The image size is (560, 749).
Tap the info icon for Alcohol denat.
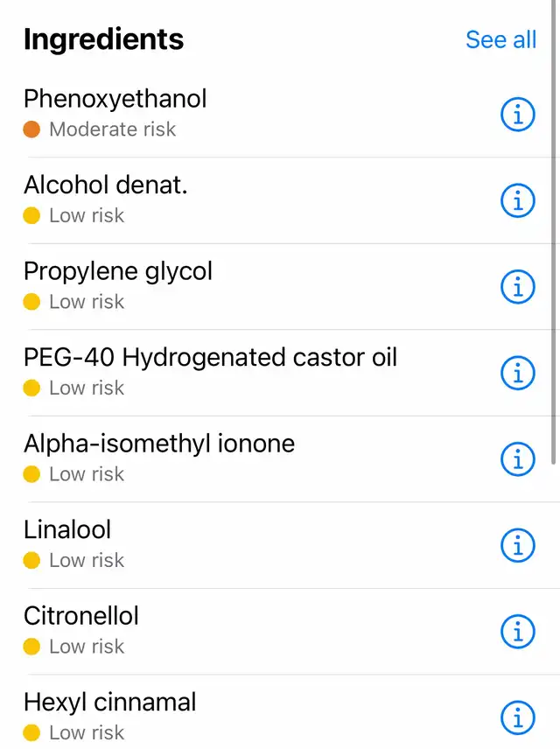(518, 200)
